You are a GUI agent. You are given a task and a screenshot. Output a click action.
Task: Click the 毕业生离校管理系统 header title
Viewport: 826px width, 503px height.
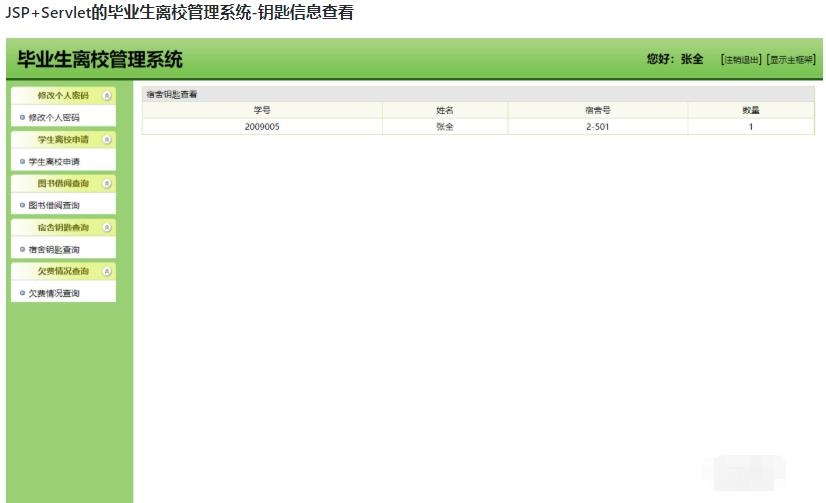point(100,59)
